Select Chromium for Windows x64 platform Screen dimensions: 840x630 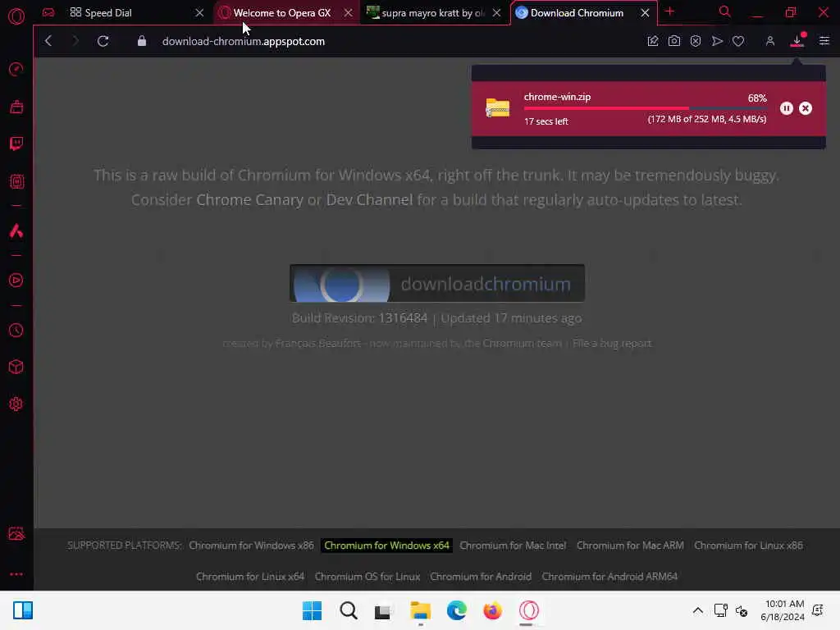[x=386, y=546]
